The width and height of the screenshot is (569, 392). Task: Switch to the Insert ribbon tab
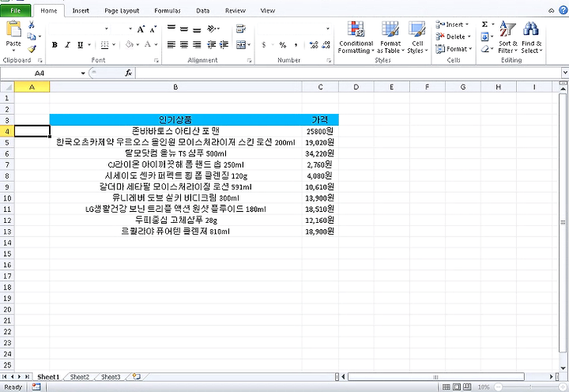pos(81,10)
